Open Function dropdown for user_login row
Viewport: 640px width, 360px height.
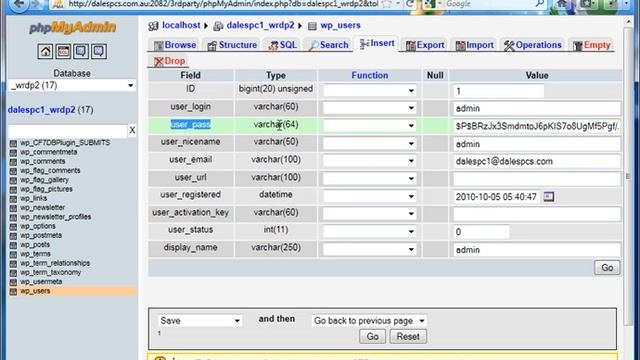(x=369, y=108)
